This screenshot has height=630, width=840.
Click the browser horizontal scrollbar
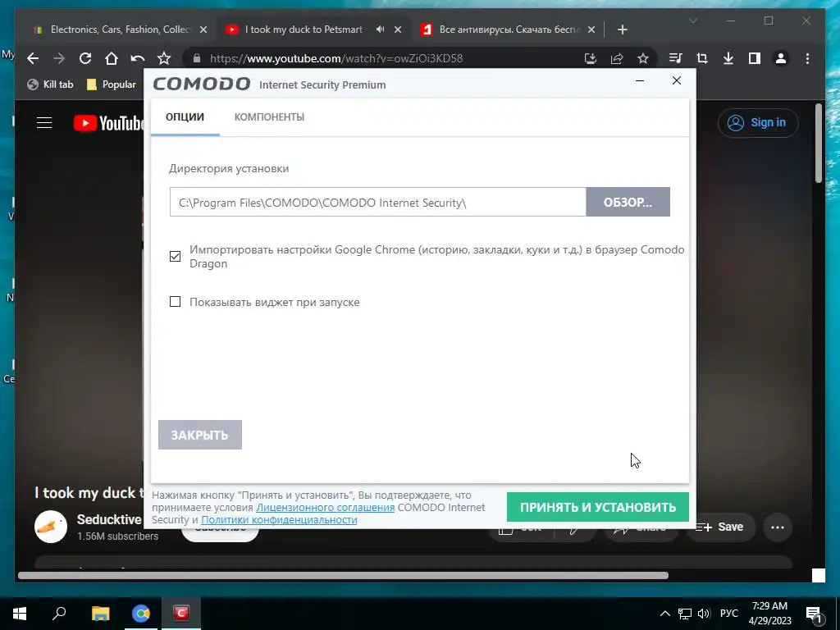(x=343, y=575)
